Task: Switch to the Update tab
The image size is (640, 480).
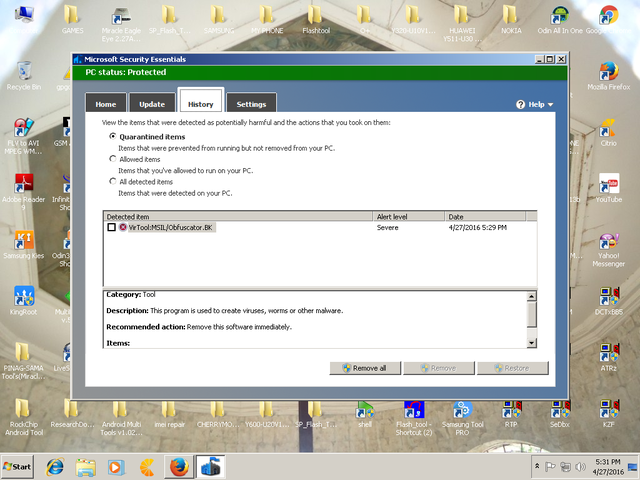Action: [152, 104]
